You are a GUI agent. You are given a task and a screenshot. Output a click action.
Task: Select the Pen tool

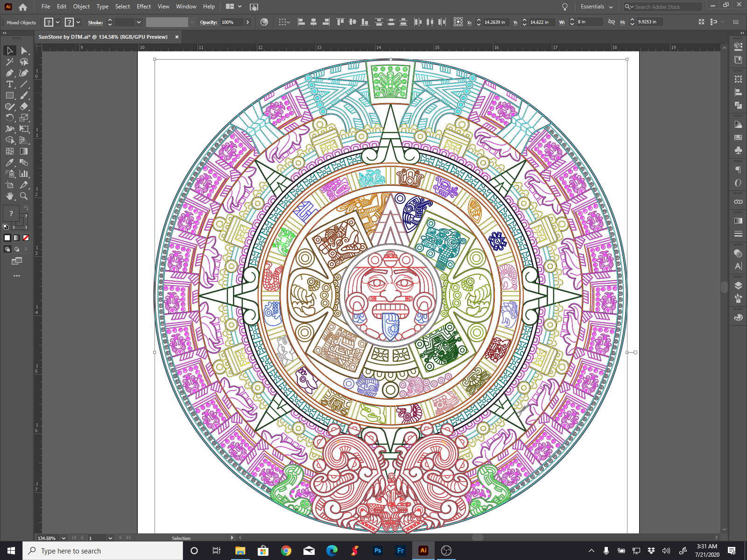10,73
